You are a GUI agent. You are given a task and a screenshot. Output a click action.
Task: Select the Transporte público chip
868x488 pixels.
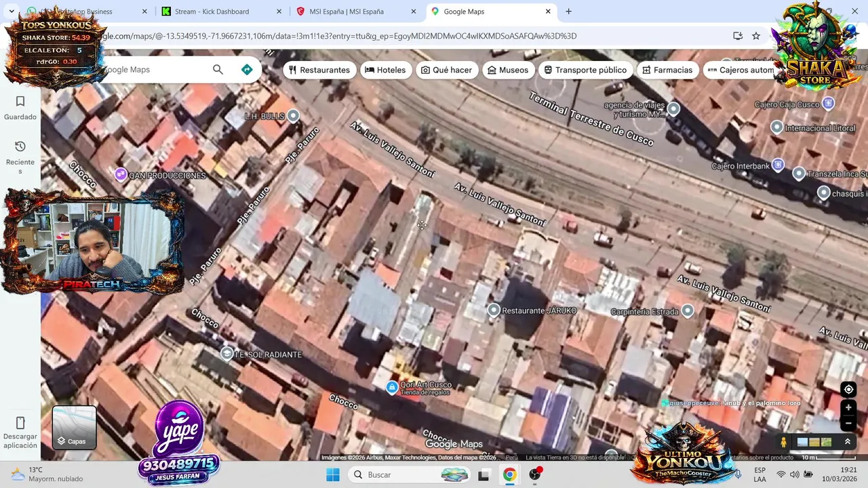coord(586,70)
